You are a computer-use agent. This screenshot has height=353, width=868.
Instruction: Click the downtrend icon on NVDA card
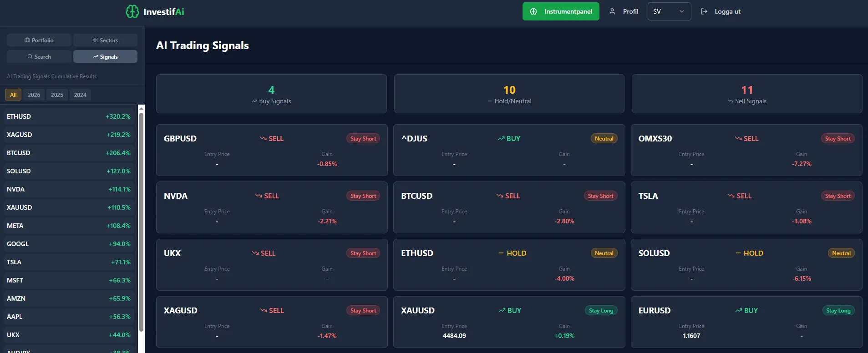[259, 196]
